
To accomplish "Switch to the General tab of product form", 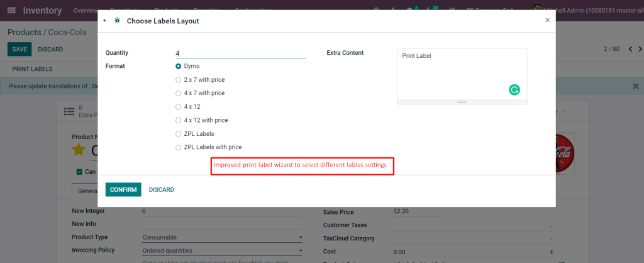I will pos(85,191).
